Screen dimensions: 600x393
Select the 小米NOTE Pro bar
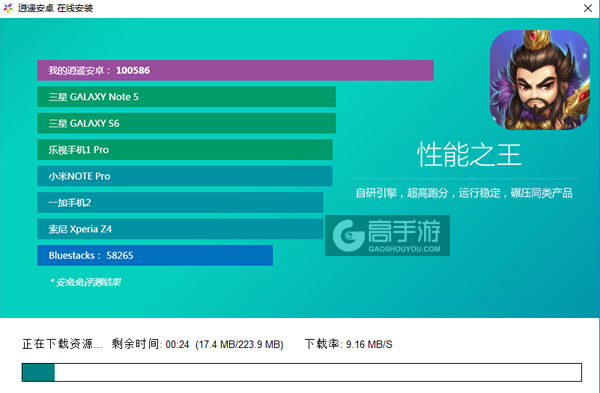click(x=185, y=176)
